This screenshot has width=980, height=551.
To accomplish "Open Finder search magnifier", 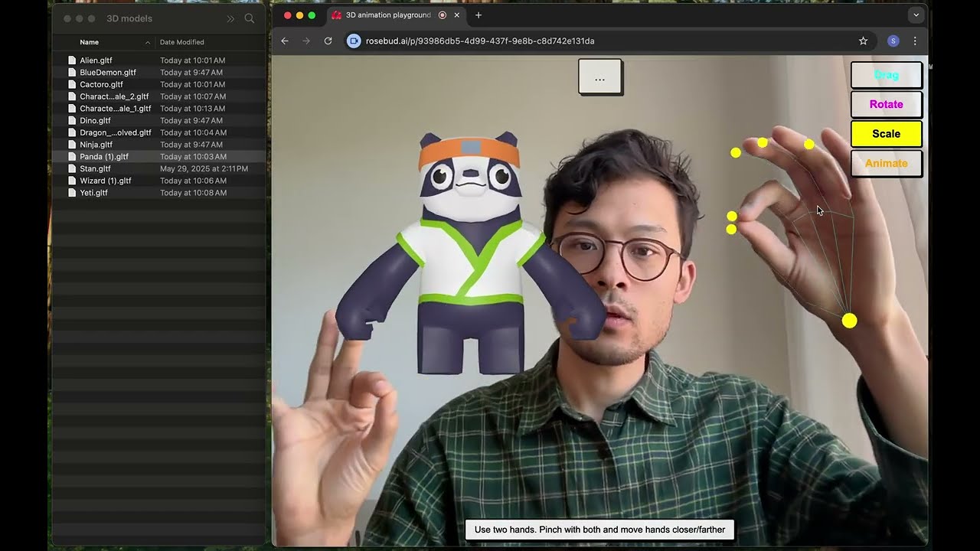I will pyautogui.click(x=249, y=18).
